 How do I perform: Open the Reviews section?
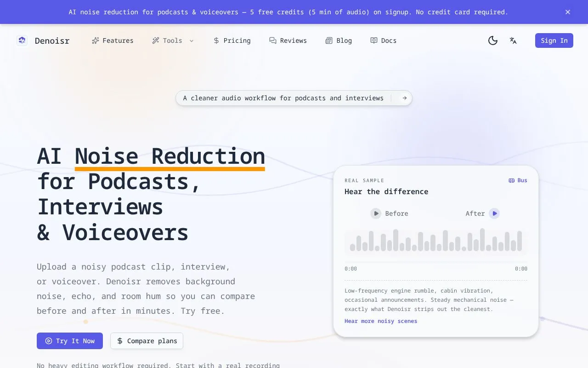pos(288,40)
